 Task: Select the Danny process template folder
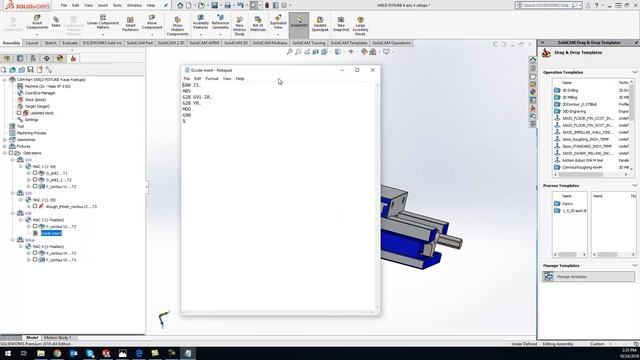click(568, 203)
